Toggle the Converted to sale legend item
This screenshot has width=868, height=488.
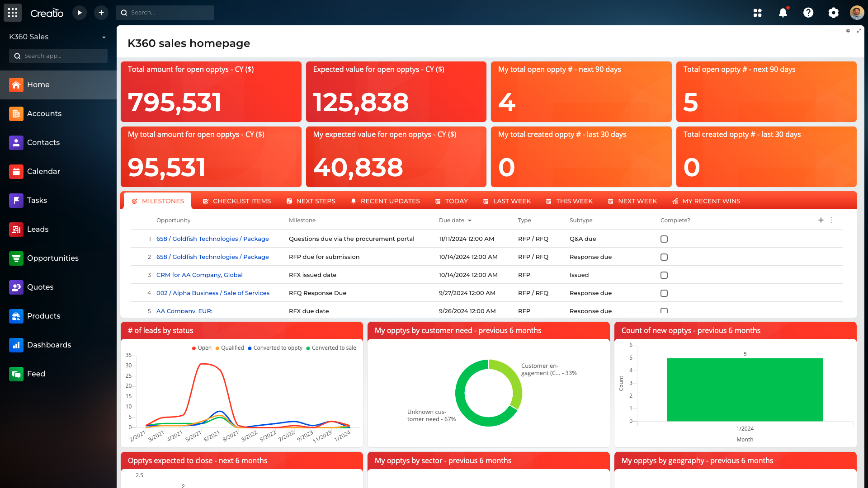click(331, 348)
